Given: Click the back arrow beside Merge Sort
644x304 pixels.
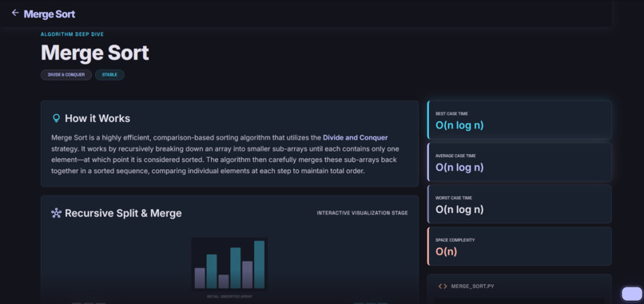Looking at the screenshot, I should point(15,13).
